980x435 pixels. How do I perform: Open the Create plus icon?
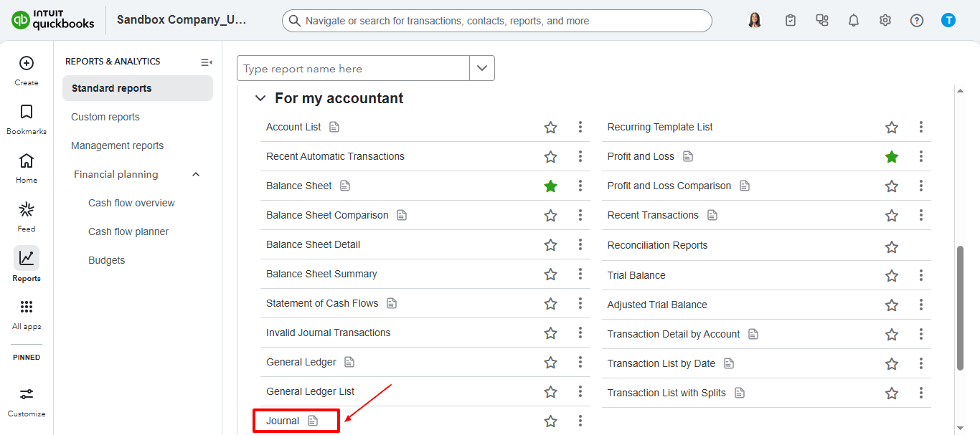(27, 64)
